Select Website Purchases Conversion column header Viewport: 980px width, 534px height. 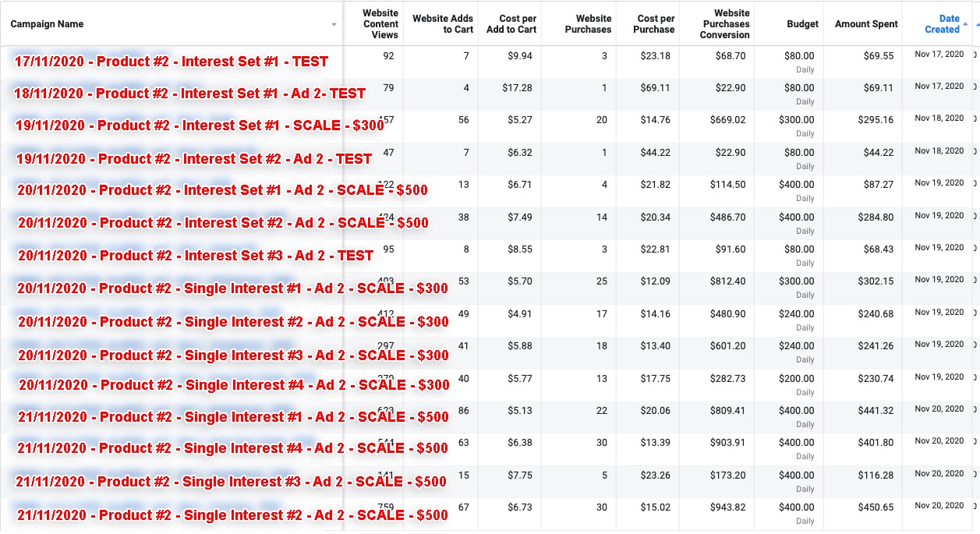click(724, 24)
